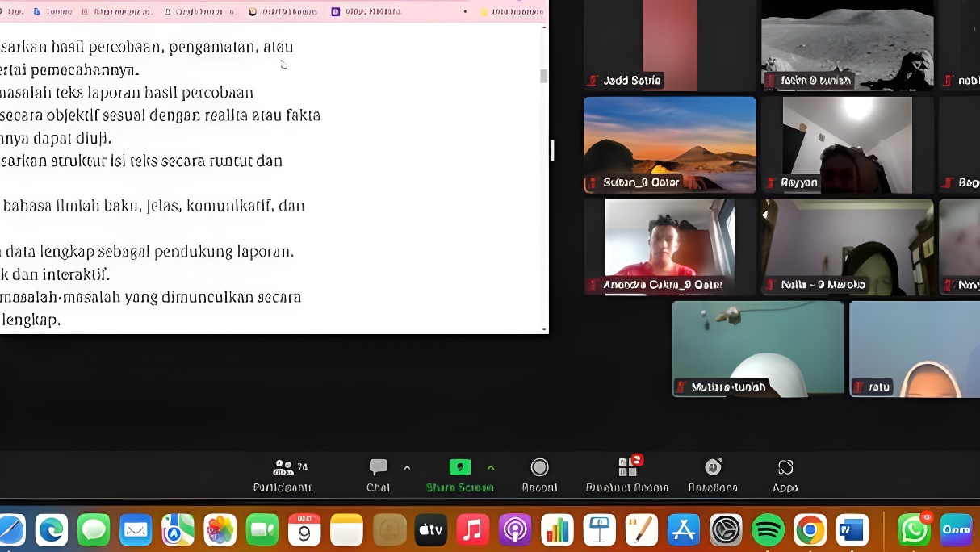Open the Participants panel
Screen dimensions: 980x552
coord(283,475)
